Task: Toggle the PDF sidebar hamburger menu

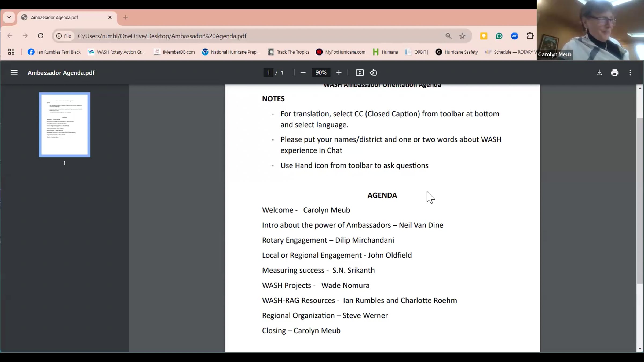Action: click(x=14, y=73)
